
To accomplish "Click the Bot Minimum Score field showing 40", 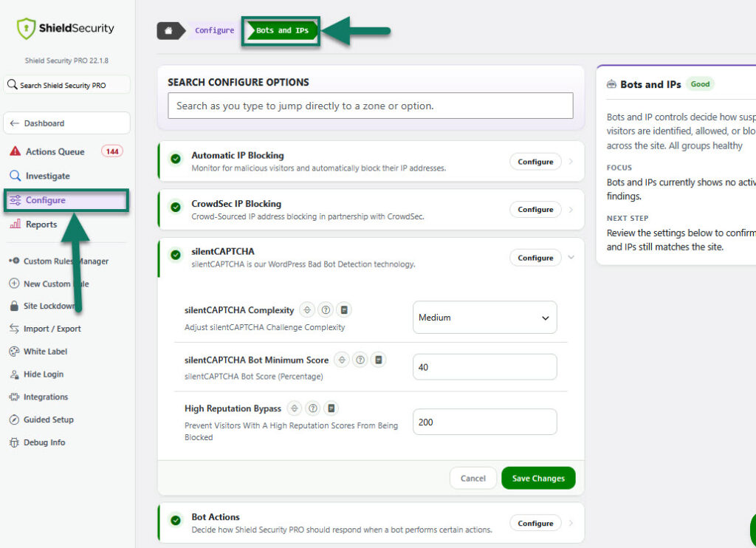I will click(x=484, y=367).
